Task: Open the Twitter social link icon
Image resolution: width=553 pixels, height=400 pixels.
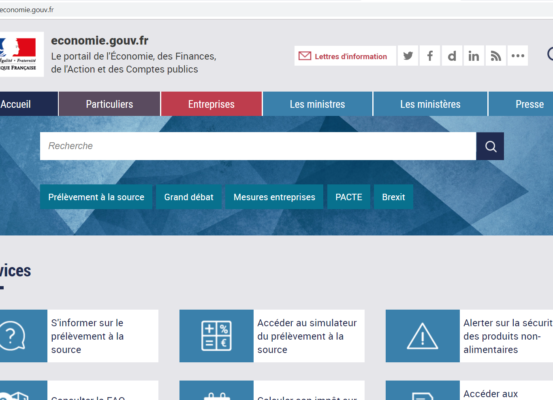Action: coord(408,56)
